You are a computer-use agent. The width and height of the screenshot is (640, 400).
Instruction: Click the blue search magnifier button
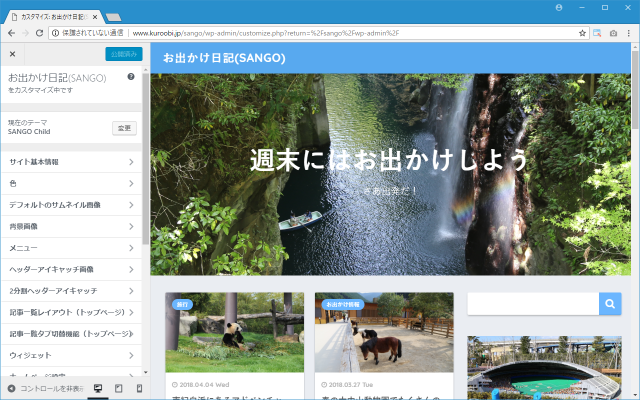610,304
